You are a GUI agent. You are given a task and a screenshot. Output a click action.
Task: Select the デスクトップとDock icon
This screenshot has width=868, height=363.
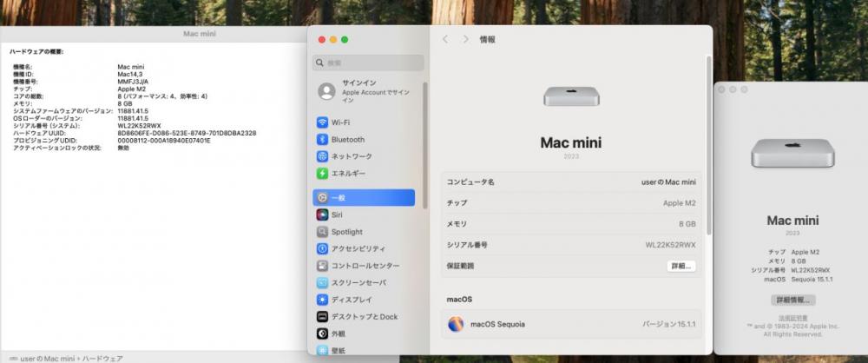[x=322, y=316]
